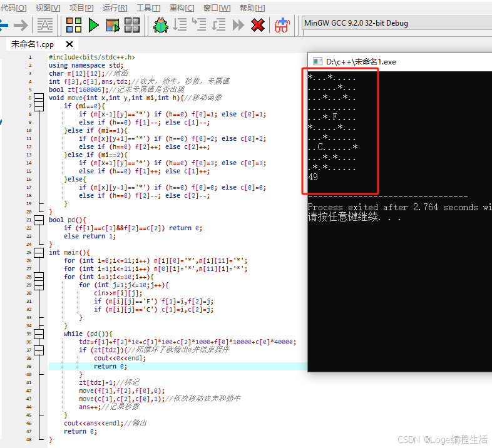Collapse the fold marker at line 7

[39, 106]
